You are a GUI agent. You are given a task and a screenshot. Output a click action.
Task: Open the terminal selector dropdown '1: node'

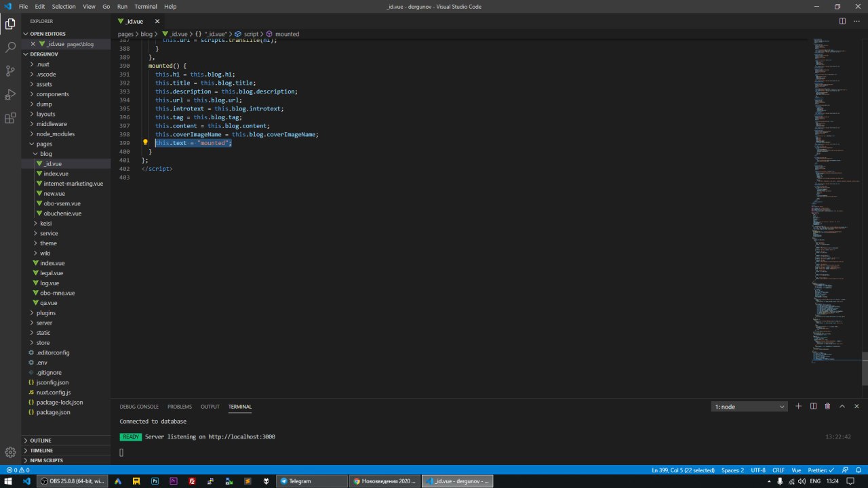click(750, 407)
